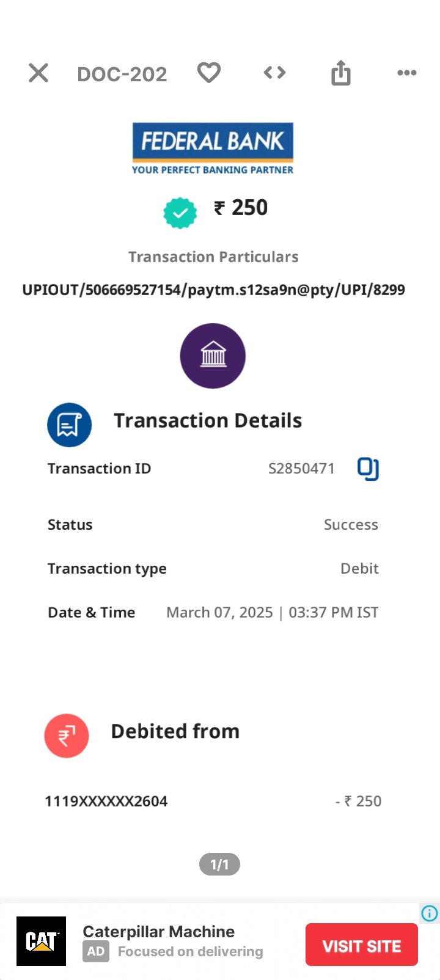Open the three-dot more options menu
Image resolution: width=440 pixels, height=980 pixels.
pyautogui.click(x=406, y=73)
